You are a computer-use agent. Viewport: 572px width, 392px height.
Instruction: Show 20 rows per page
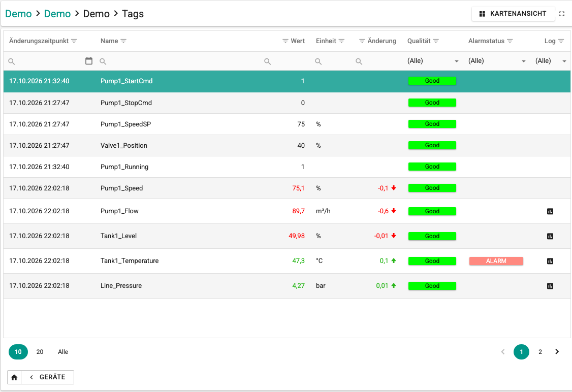coord(40,352)
